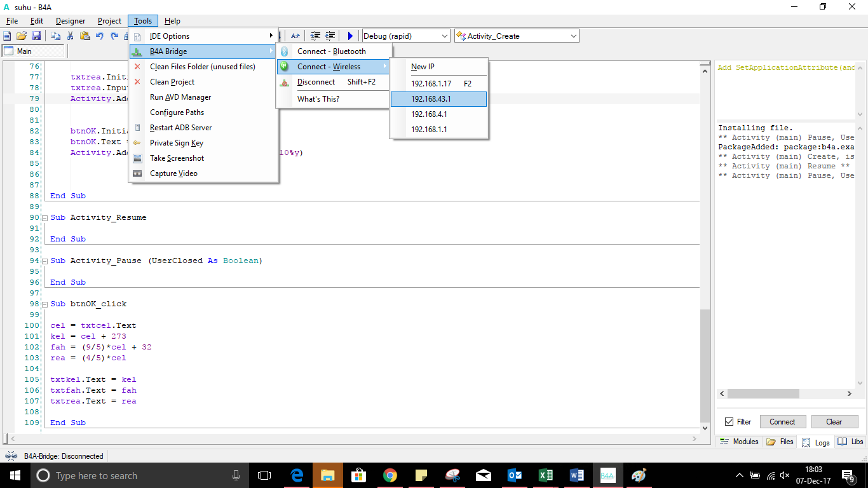868x488 pixels.
Task: Open Private Sign Key option
Action: [x=203, y=143]
